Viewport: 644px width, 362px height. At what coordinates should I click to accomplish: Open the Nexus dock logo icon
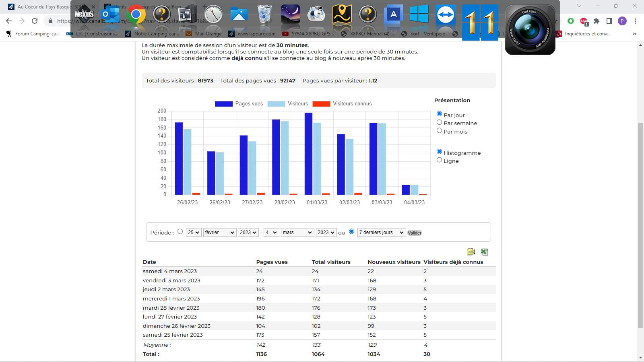(x=84, y=14)
